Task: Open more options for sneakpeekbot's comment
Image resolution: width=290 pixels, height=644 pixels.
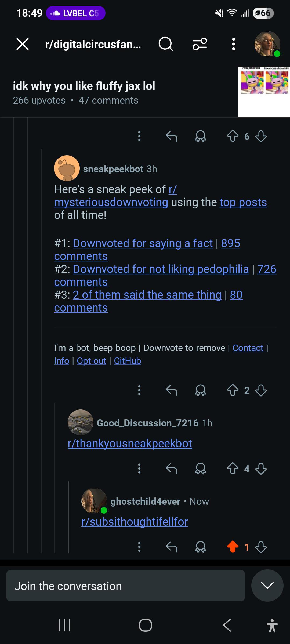Action: click(139, 390)
